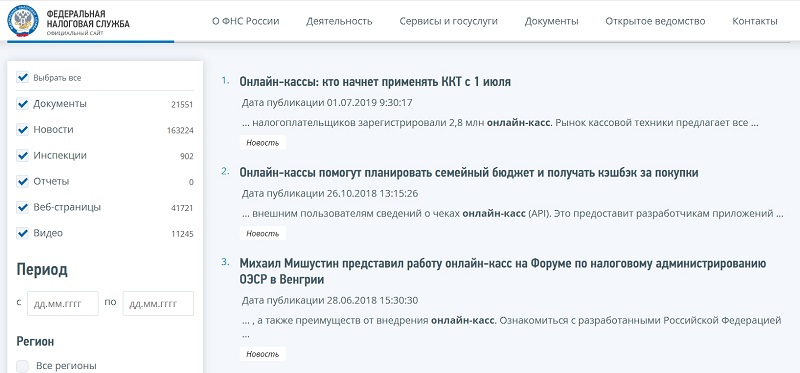Open the Сервисы и госуслуги menu
The height and width of the screenshot is (373, 800).
tap(448, 21)
